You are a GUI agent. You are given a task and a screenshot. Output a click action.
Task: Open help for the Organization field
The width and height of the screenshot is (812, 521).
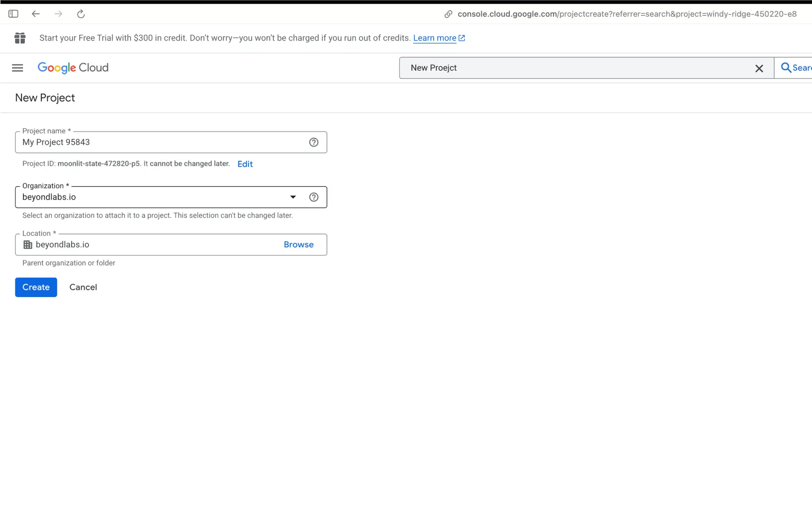(x=314, y=197)
